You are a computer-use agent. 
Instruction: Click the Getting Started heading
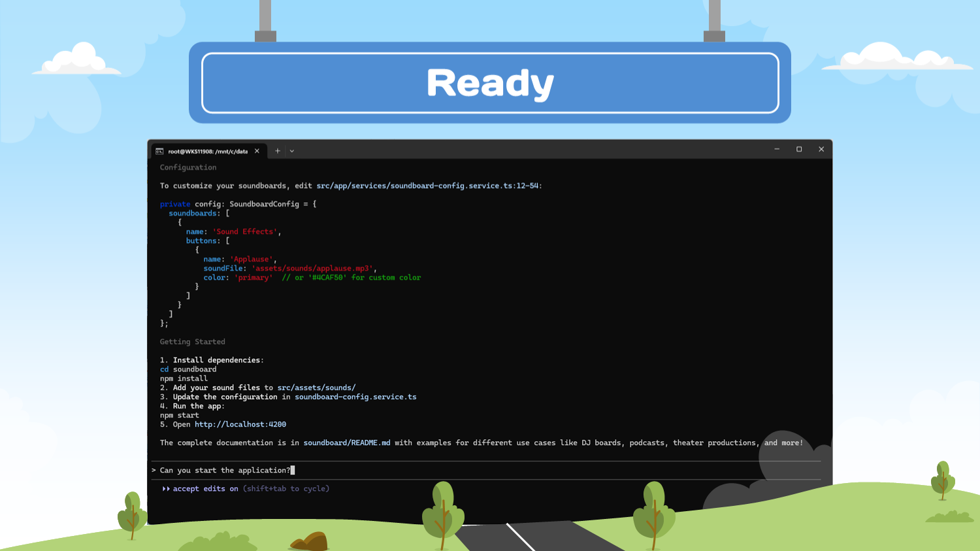coord(192,342)
